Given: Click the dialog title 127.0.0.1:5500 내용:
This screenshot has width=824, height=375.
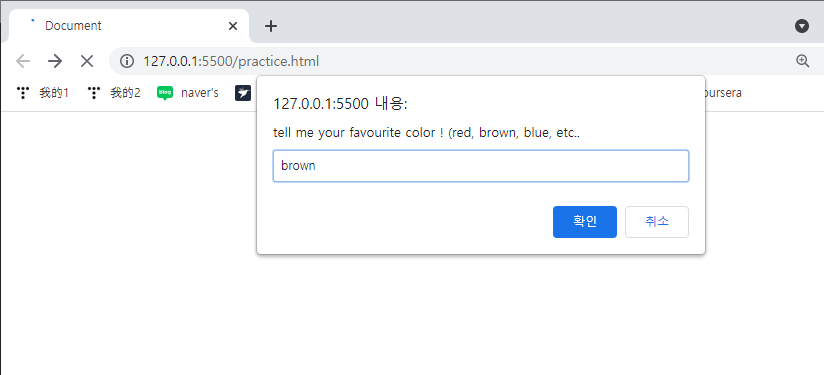Looking at the screenshot, I should [x=341, y=104].
